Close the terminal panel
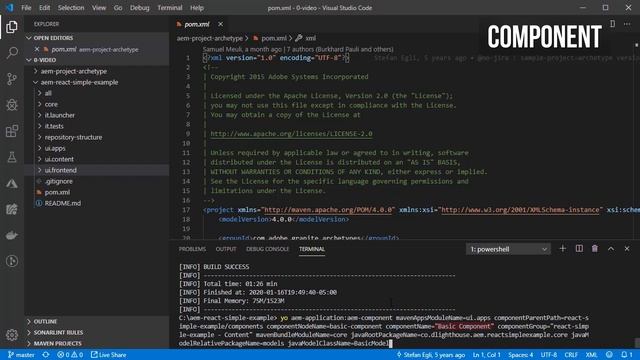This screenshot has width=640, height=360. click(627, 249)
